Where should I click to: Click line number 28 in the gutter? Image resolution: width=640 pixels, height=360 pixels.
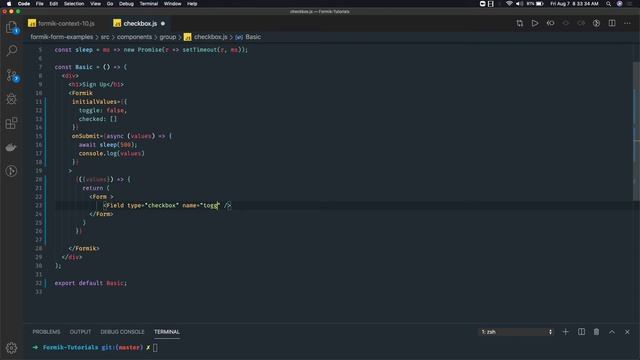tap(38, 248)
